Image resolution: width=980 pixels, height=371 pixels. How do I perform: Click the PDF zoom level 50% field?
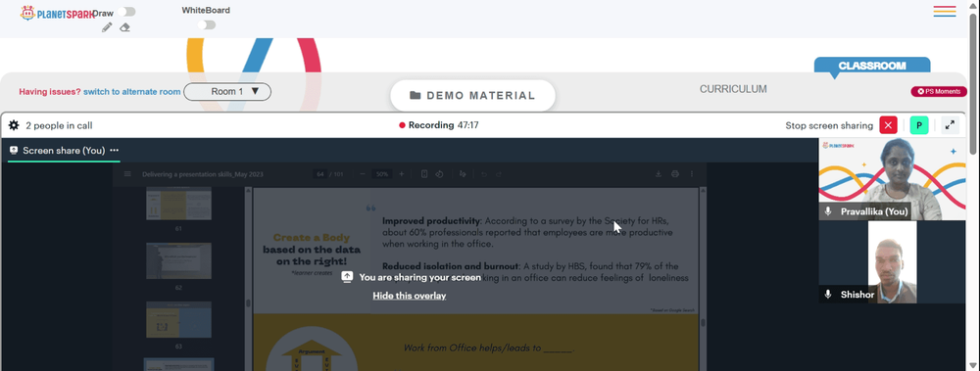[382, 174]
